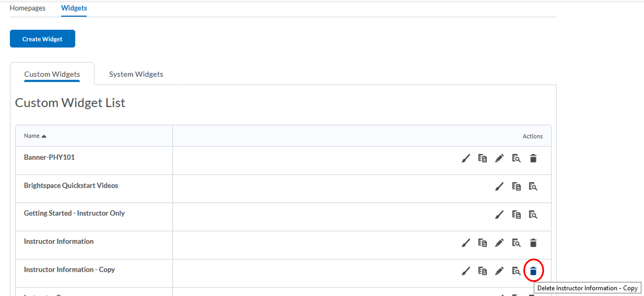Switch to the System Widgets tab

(x=136, y=74)
